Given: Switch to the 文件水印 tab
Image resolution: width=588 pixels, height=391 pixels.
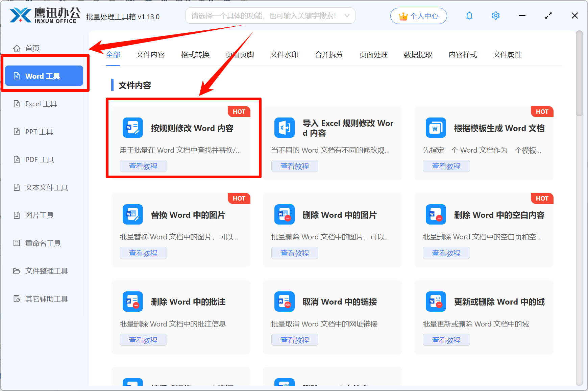Looking at the screenshot, I should [x=284, y=55].
